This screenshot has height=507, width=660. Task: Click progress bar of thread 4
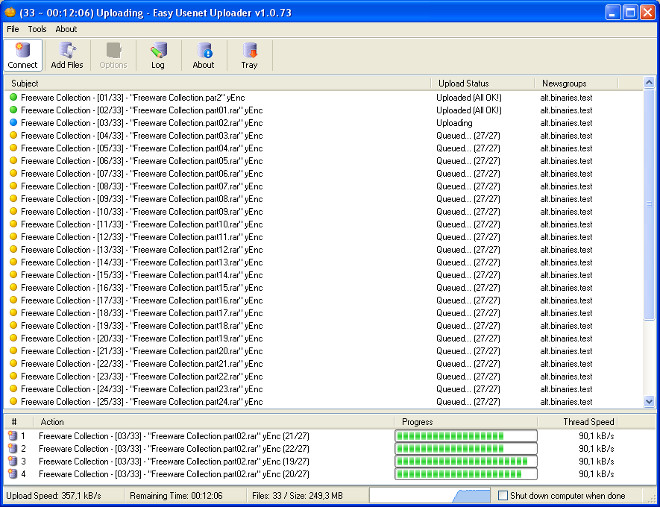[x=466, y=474]
